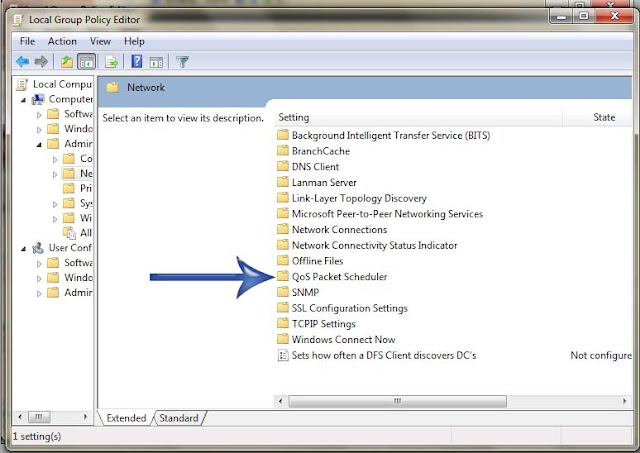
Task: Click the horizontal scrollbar thumb in settings list
Action: (398, 401)
